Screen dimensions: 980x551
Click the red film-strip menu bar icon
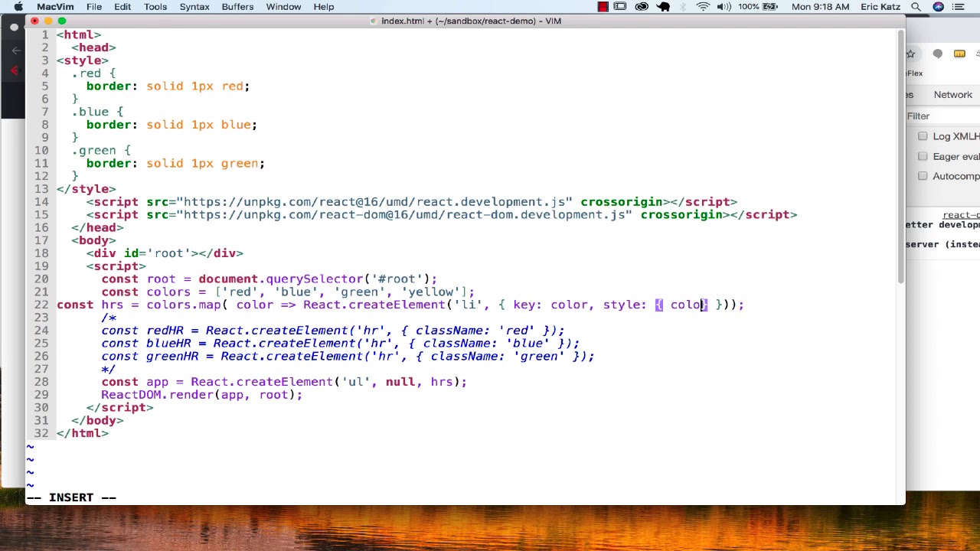tap(603, 7)
